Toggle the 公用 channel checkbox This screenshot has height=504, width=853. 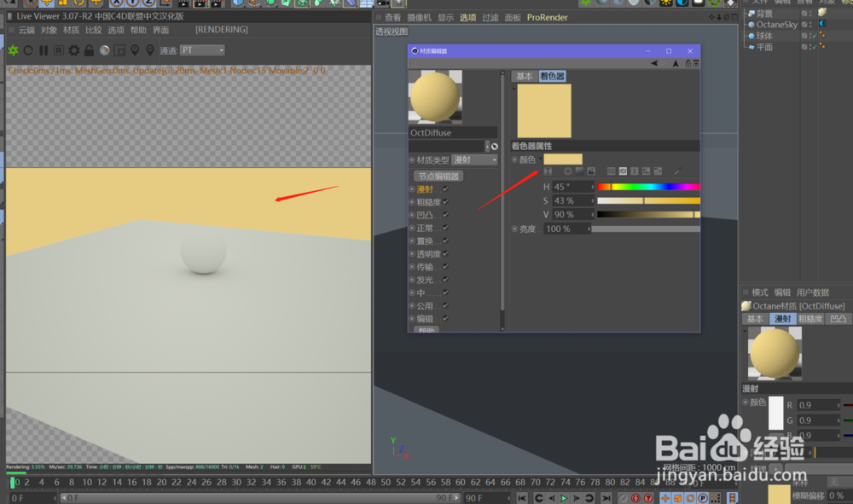pos(445,305)
